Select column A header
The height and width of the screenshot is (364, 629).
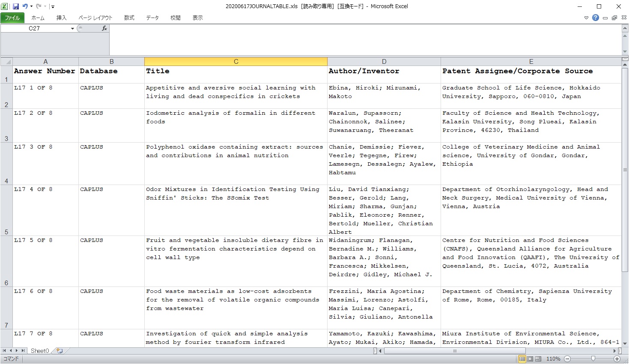pyautogui.click(x=45, y=62)
